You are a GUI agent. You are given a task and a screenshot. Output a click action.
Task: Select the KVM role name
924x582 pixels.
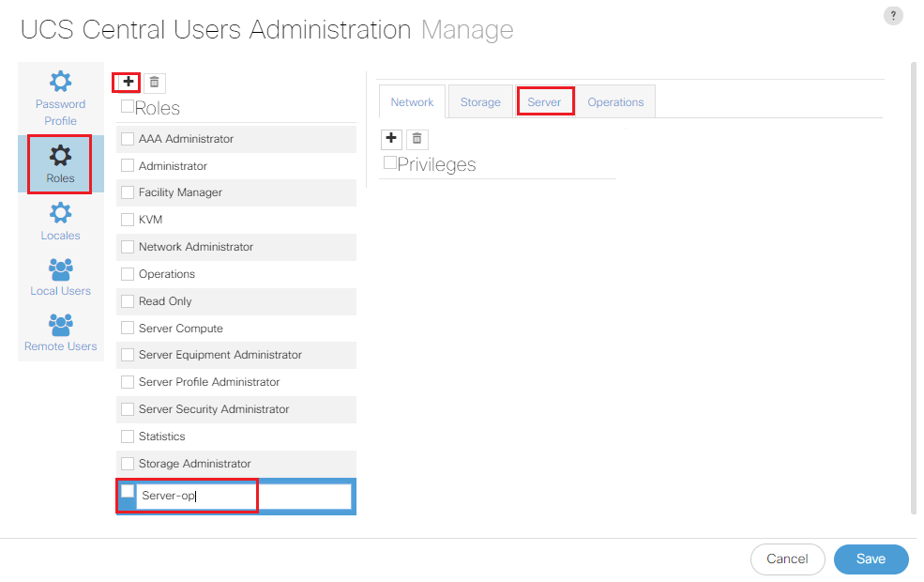pos(150,220)
